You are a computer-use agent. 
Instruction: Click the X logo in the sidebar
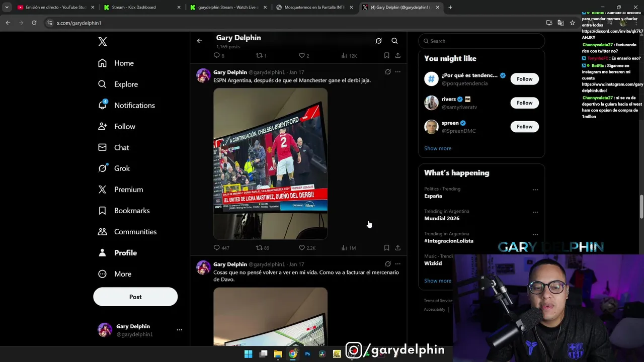[x=103, y=42]
